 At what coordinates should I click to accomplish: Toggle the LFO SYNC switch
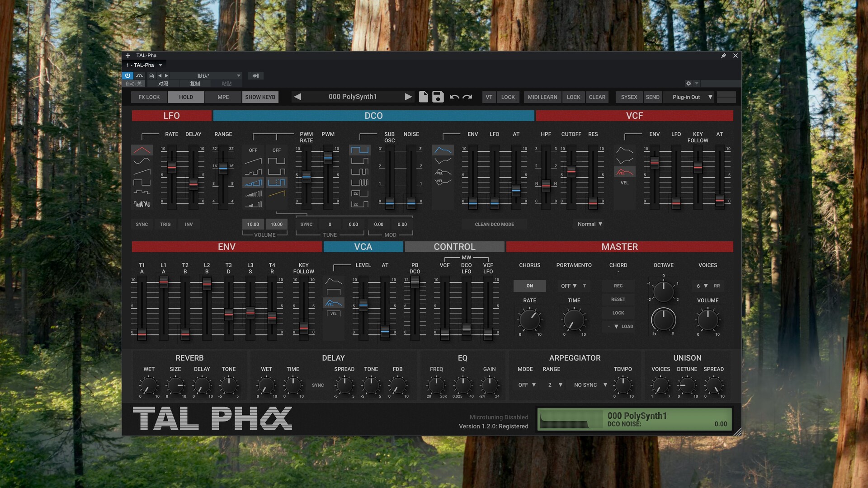(x=142, y=224)
